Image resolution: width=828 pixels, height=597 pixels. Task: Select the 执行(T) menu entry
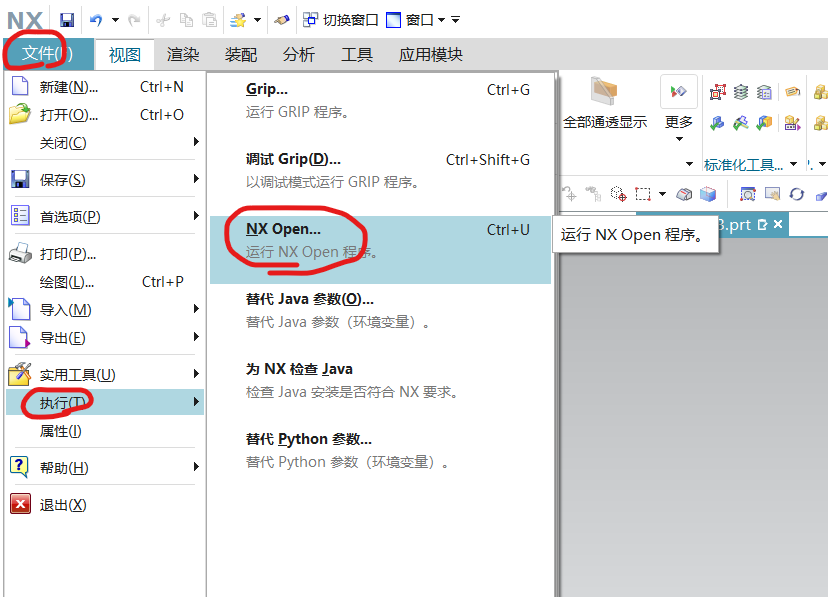[105, 402]
